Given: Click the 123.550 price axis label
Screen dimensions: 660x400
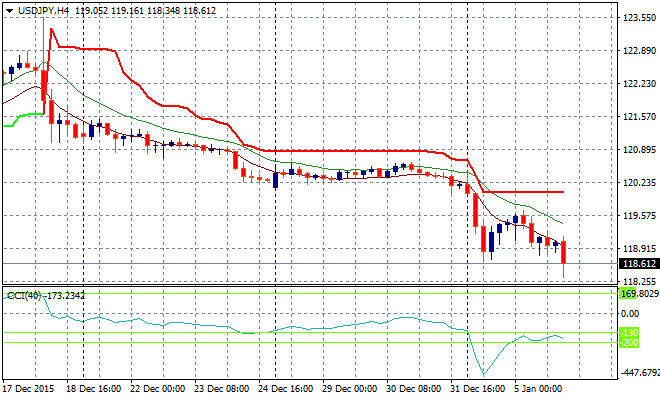Looking at the screenshot, I should point(639,18).
